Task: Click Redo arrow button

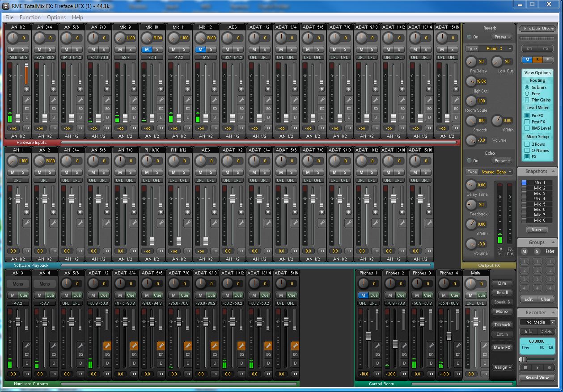Action: point(546,49)
